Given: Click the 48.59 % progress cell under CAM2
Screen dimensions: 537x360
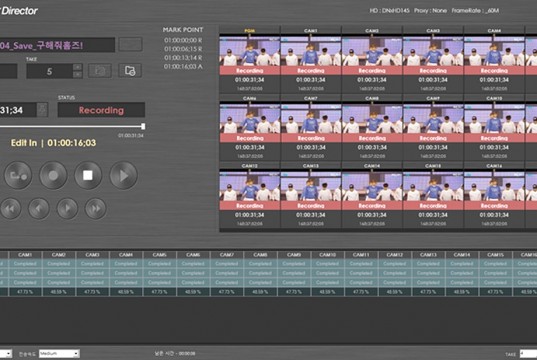Looking at the screenshot, I should (x=59, y=292).
